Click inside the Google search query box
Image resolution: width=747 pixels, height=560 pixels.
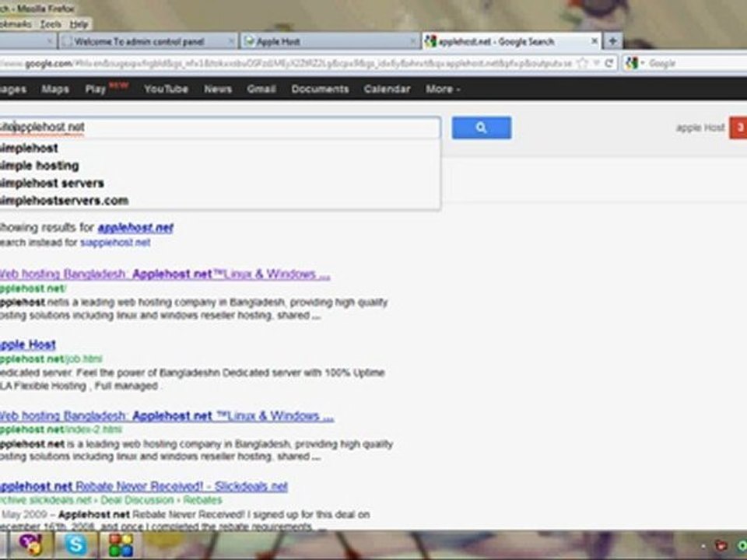click(219, 128)
